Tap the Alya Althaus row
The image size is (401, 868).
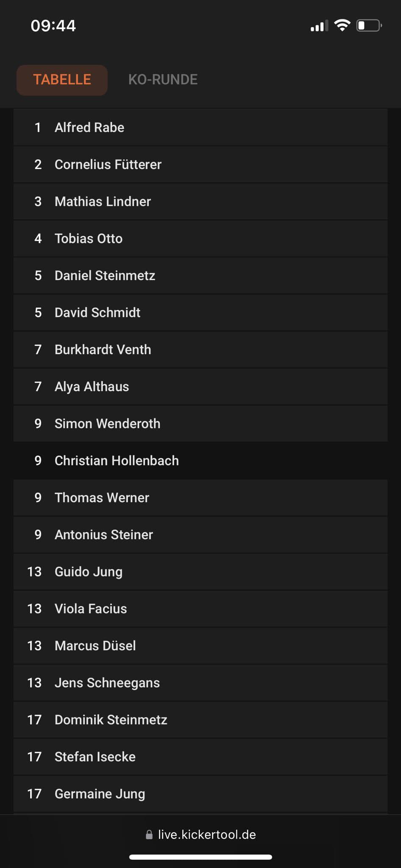[x=200, y=387]
